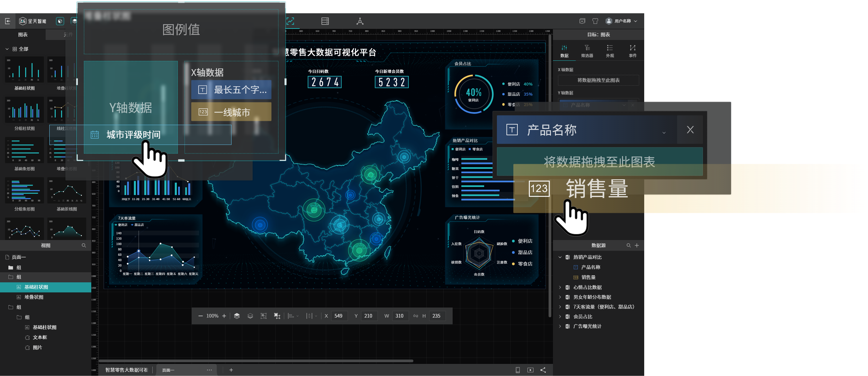This screenshot has width=868, height=376.
Task: Pick the 分组柱状图 chart thumbnail
Action: pos(24,110)
